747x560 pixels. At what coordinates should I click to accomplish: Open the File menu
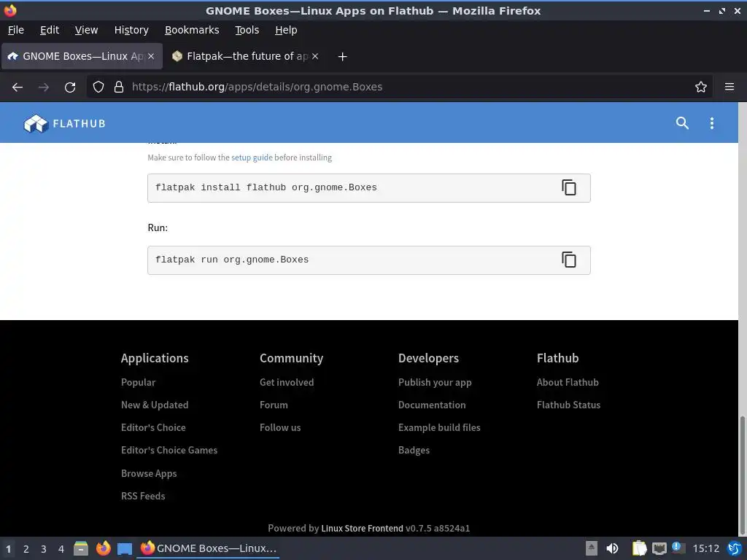(x=16, y=30)
